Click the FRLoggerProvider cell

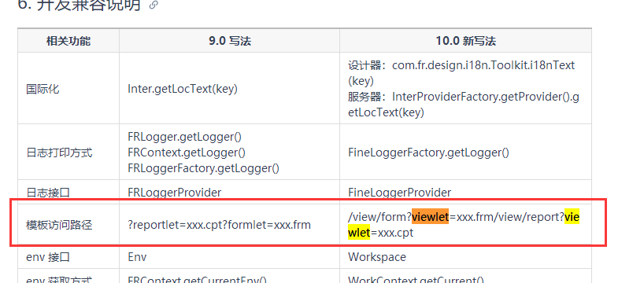pyautogui.click(x=230, y=193)
